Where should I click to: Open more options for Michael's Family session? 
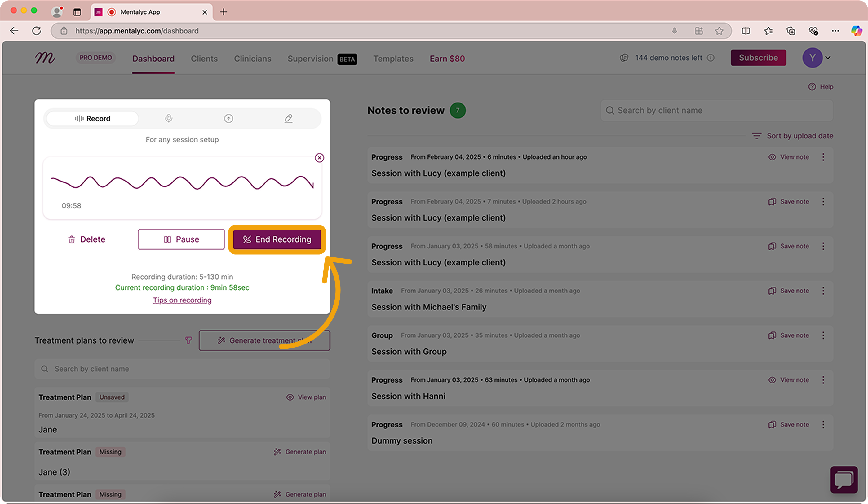click(x=823, y=291)
